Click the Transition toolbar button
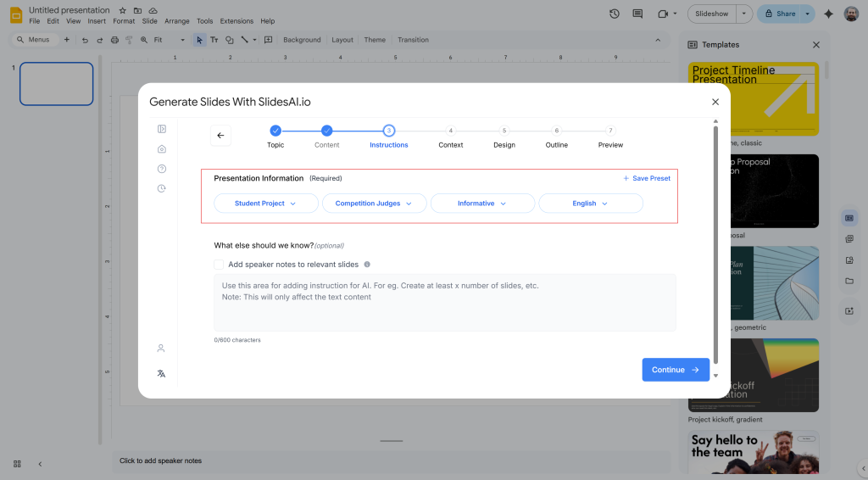This screenshot has width=868, height=480. 413,40
